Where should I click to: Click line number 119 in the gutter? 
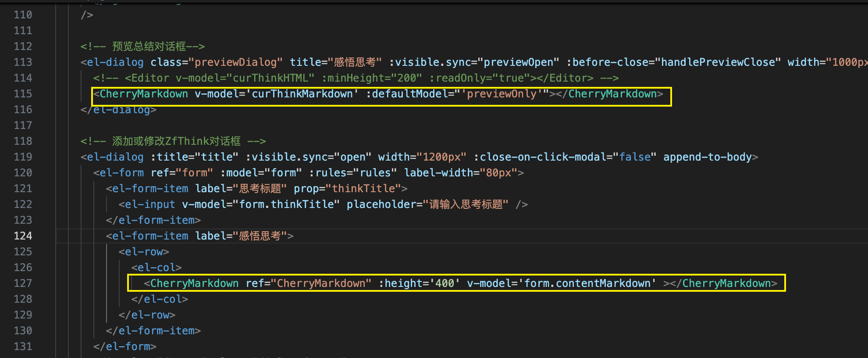[x=23, y=157]
